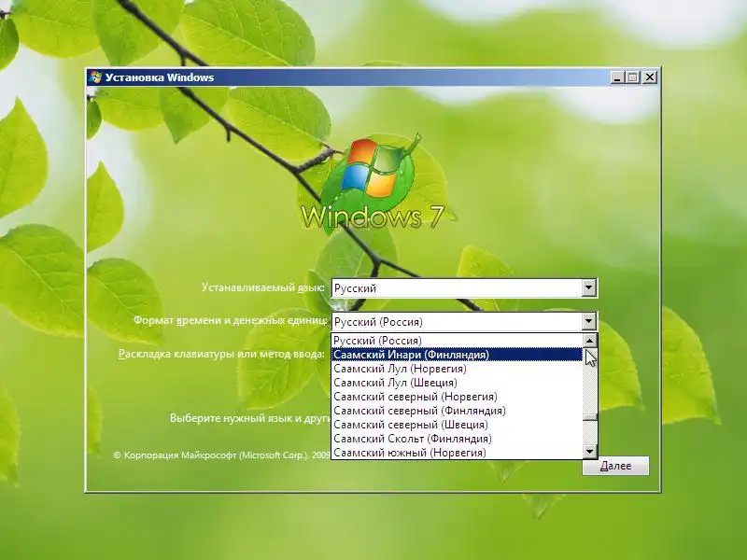Click the 'Далее' button
747x560 pixels.
(x=615, y=466)
